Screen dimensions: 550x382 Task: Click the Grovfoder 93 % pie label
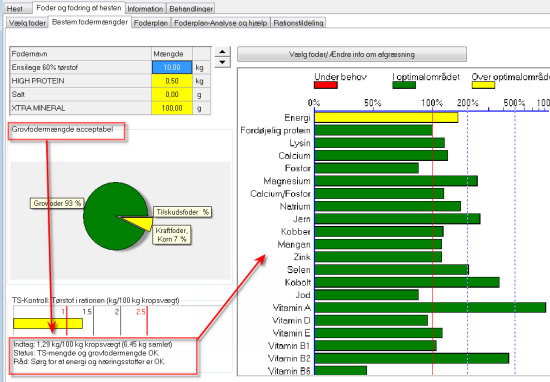click(x=57, y=203)
